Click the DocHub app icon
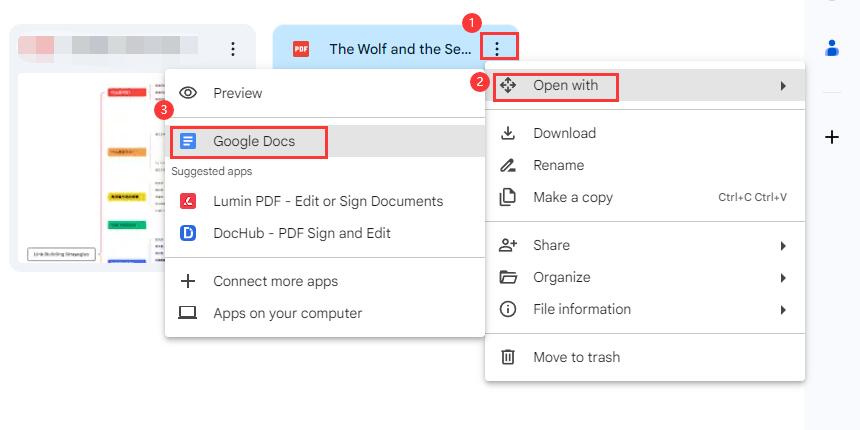This screenshot has height=430, width=860. tap(188, 233)
